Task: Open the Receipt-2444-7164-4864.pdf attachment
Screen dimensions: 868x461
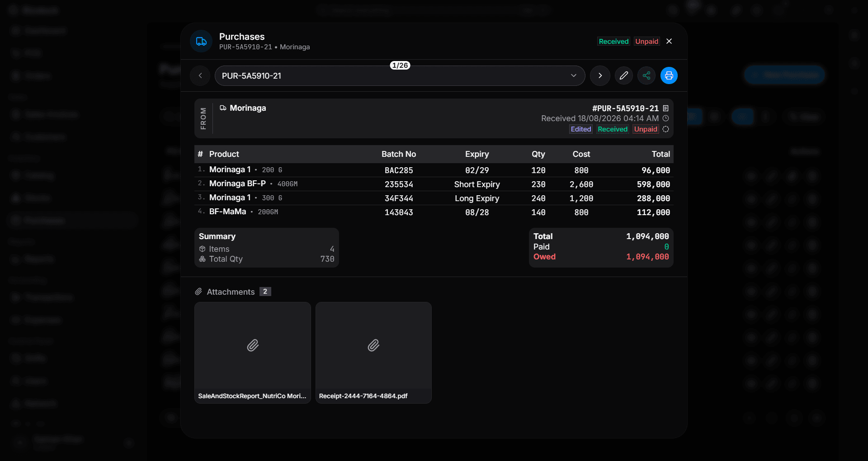Action: pos(373,353)
